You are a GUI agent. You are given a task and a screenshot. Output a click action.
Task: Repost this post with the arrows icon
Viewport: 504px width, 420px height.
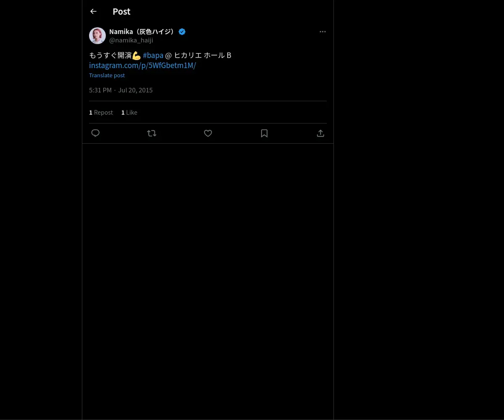[152, 133]
